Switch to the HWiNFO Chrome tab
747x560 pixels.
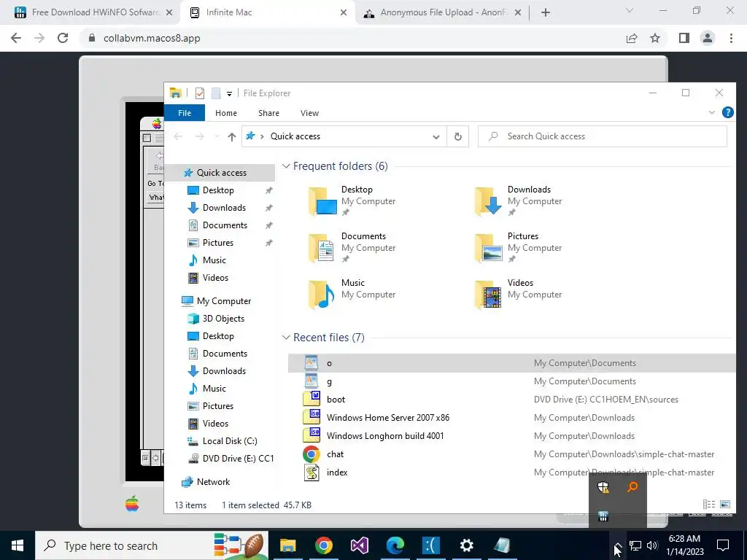93,12
